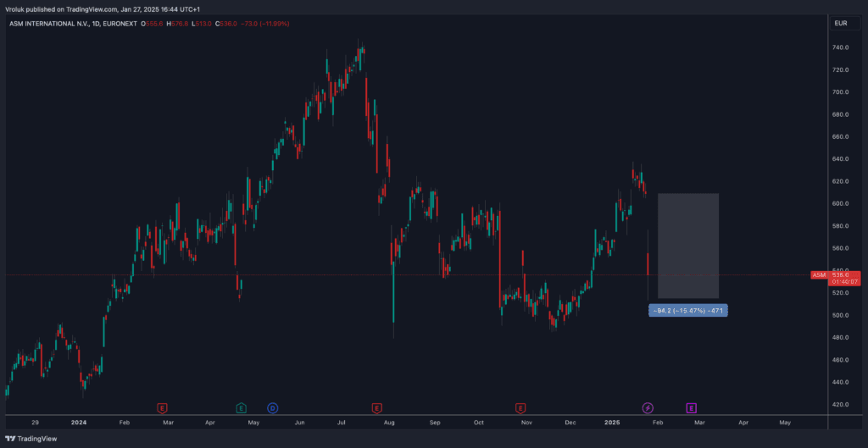Click the close value C536.0
This screenshot has height=448, width=868.
pyautogui.click(x=225, y=24)
